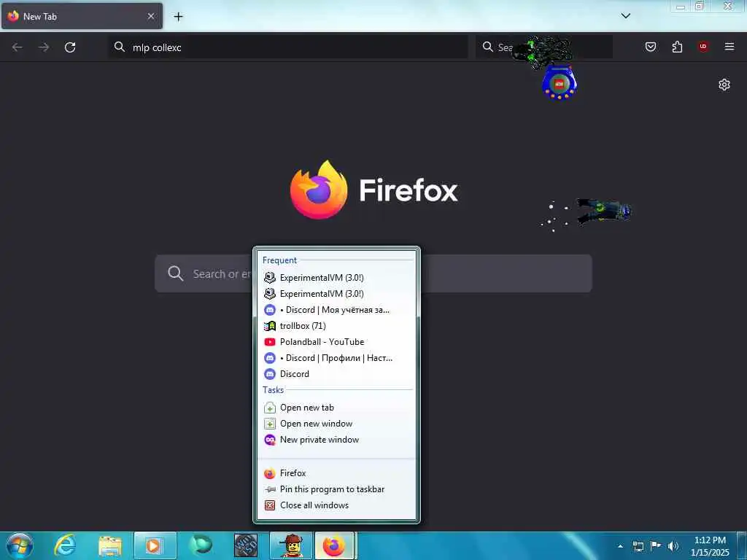Launch Internet Explorer from the taskbar
The width and height of the screenshot is (747, 560).
point(65,545)
